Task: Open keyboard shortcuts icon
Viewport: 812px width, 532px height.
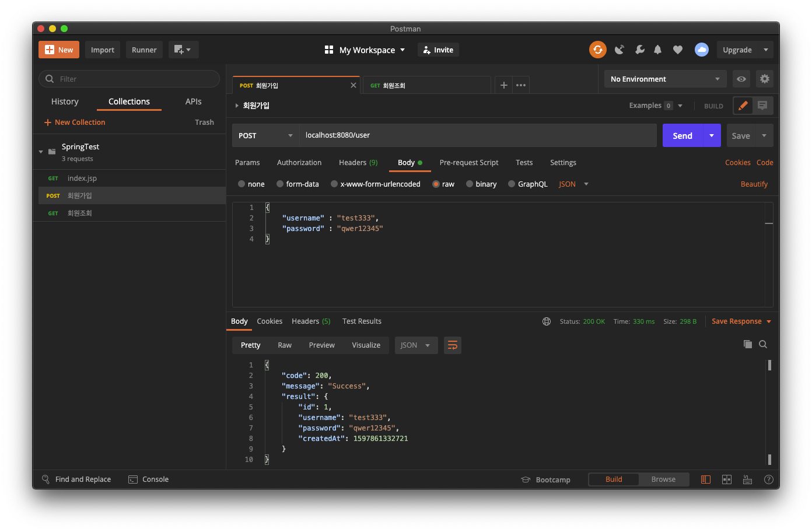Action: pos(748,480)
